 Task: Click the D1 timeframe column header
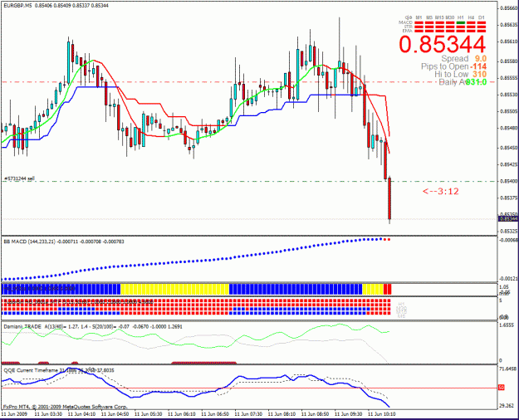click(x=482, y=17)
